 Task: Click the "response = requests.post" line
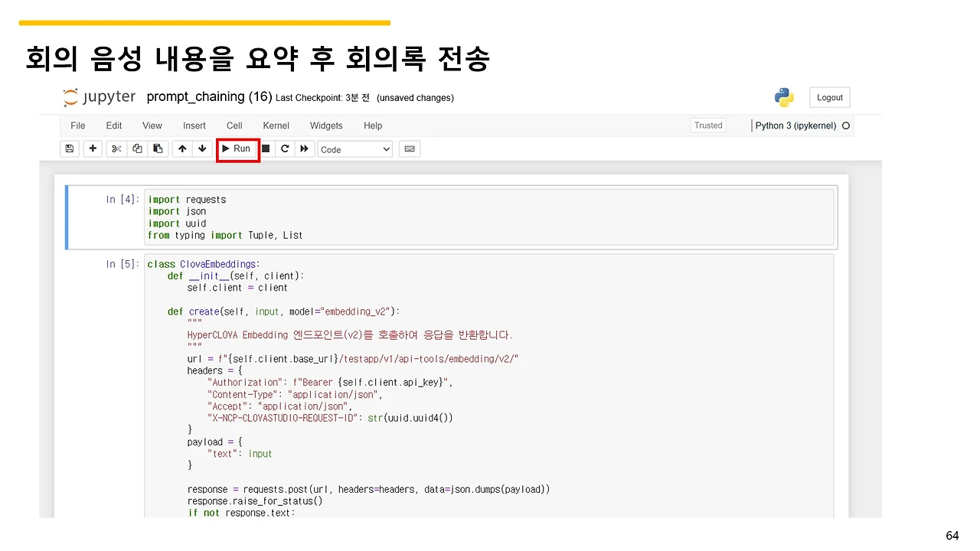click(x=368, y=489)
